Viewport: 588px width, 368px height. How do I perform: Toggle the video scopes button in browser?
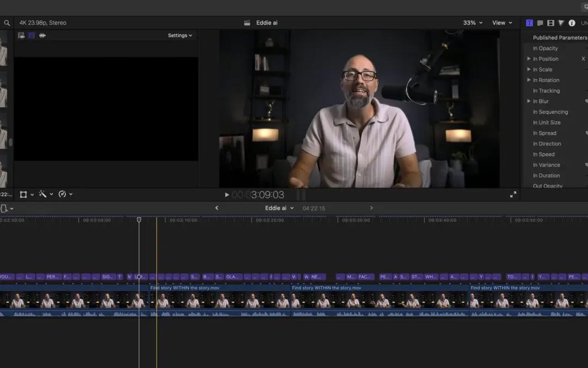(21, 35)
